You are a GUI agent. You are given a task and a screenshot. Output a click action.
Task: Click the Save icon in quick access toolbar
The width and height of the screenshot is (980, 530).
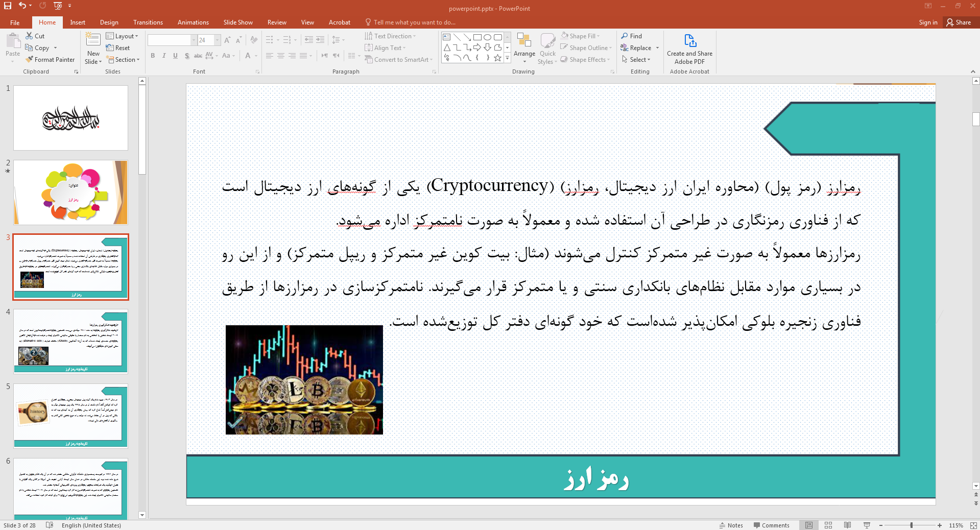(8, 6)
